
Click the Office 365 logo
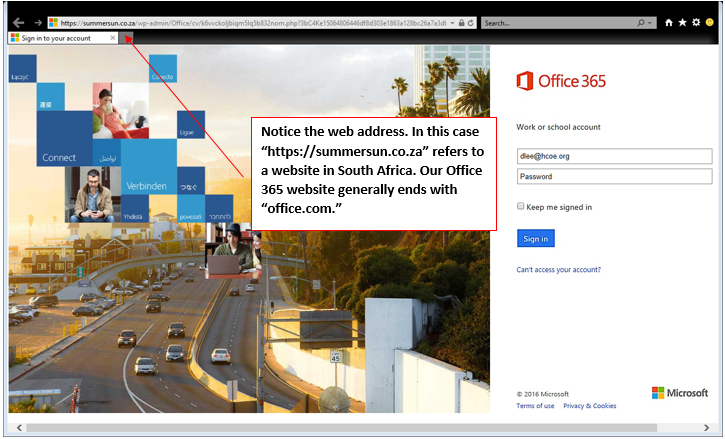(x=561, y=81)
